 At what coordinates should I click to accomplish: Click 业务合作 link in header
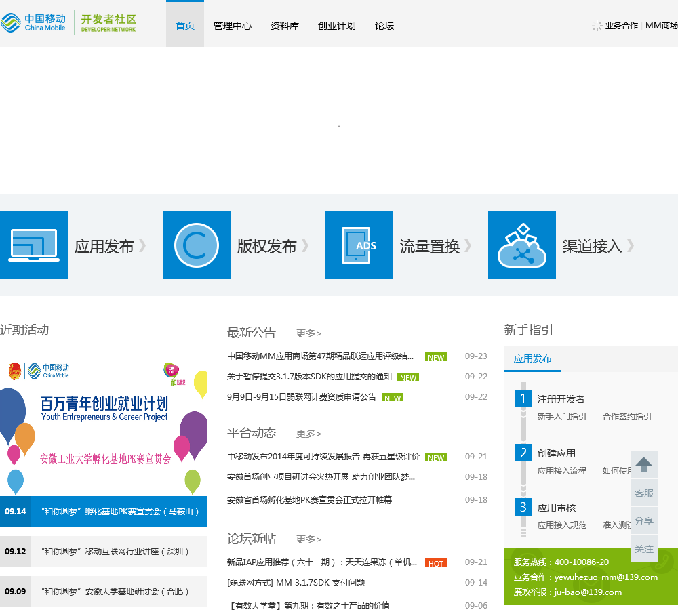point(621,26)
